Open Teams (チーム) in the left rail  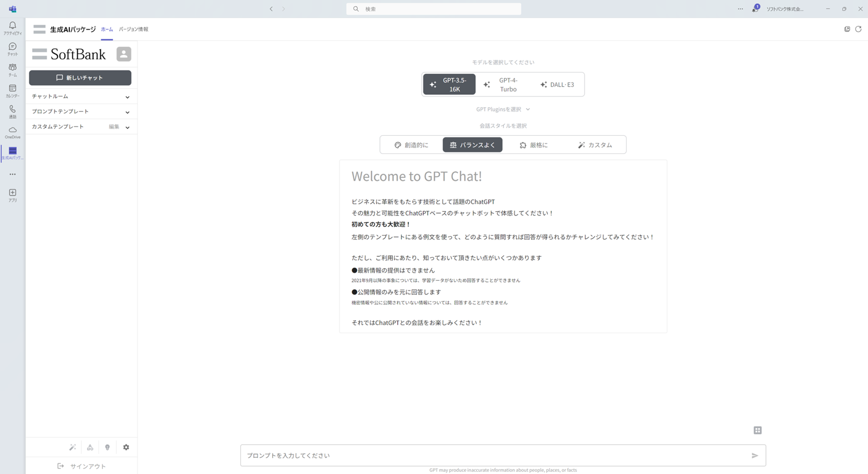(12, 70)
